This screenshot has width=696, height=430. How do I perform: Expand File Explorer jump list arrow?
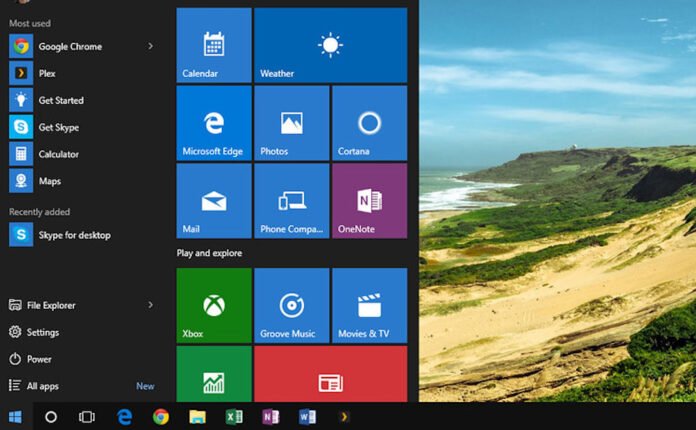150,305
